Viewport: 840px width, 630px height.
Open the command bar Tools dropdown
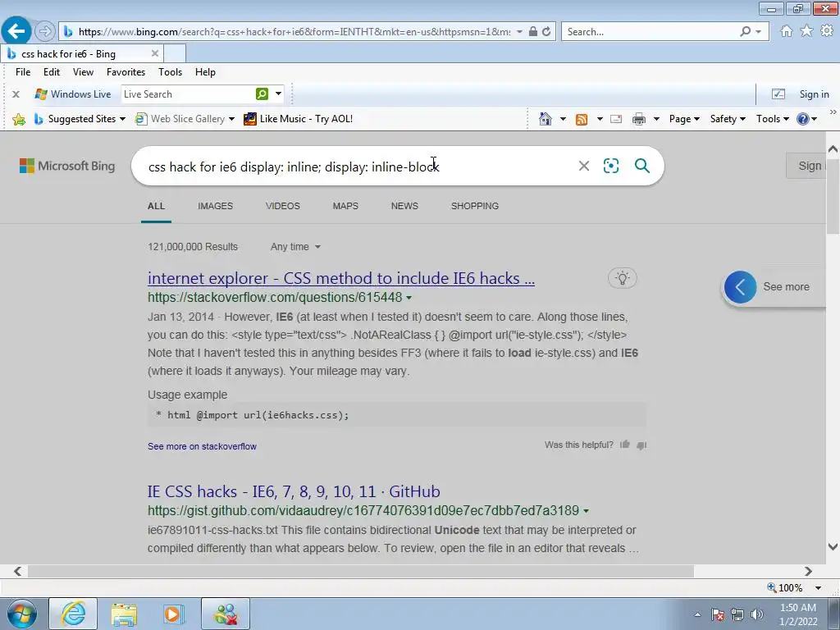pyautogui.click(x=773, y=119)
